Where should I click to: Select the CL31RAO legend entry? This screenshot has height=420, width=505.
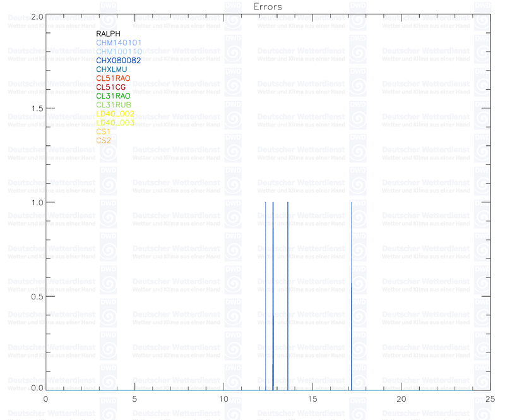coord(113,96)
